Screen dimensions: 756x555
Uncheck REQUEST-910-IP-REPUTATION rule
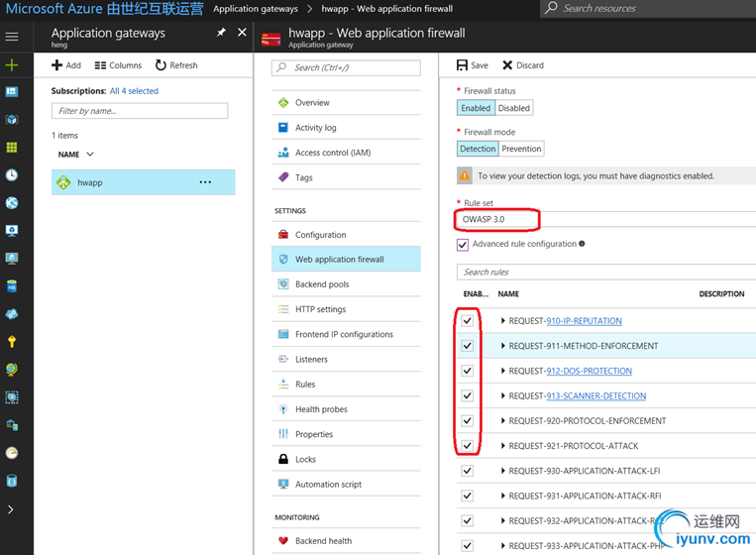[x=468, y=321]
